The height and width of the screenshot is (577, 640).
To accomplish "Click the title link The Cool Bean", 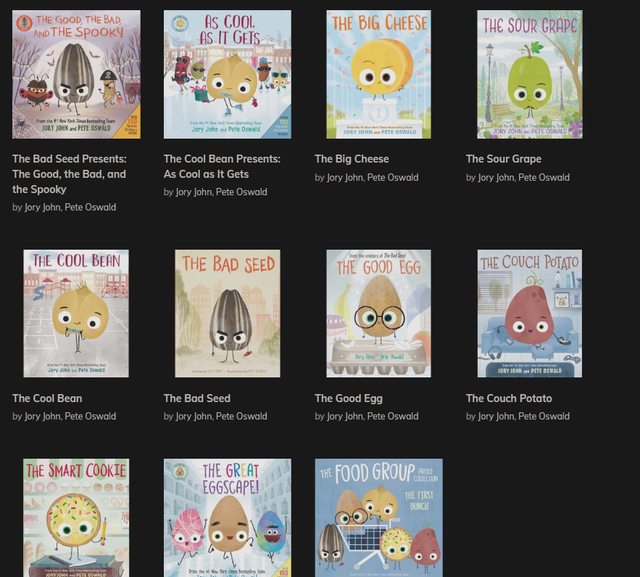I will [47, 398].
